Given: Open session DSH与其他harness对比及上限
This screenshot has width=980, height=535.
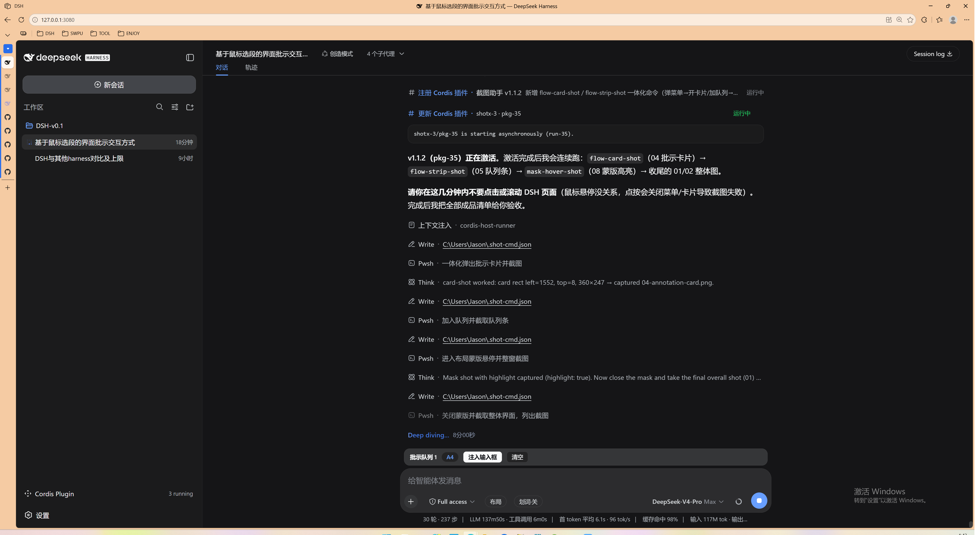Looking at the screenshot, I should 109,158.
